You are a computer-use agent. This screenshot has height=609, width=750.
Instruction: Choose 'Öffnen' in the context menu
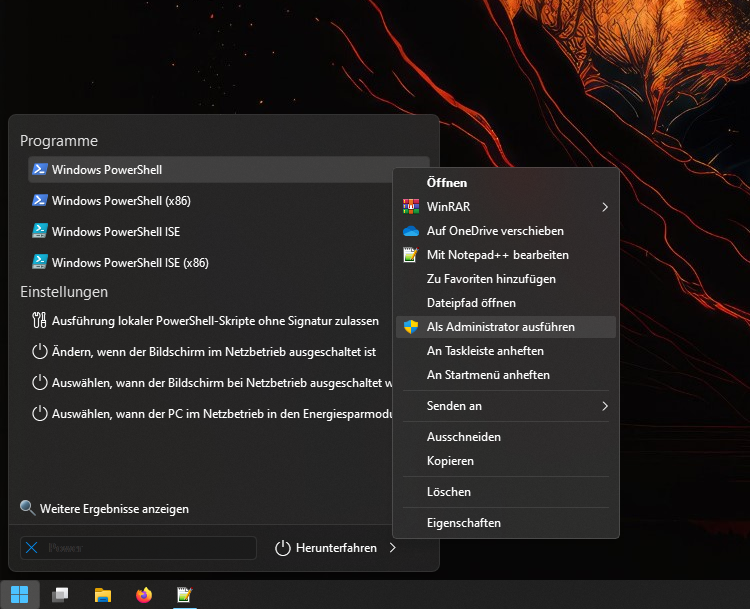tap(506, 183)
